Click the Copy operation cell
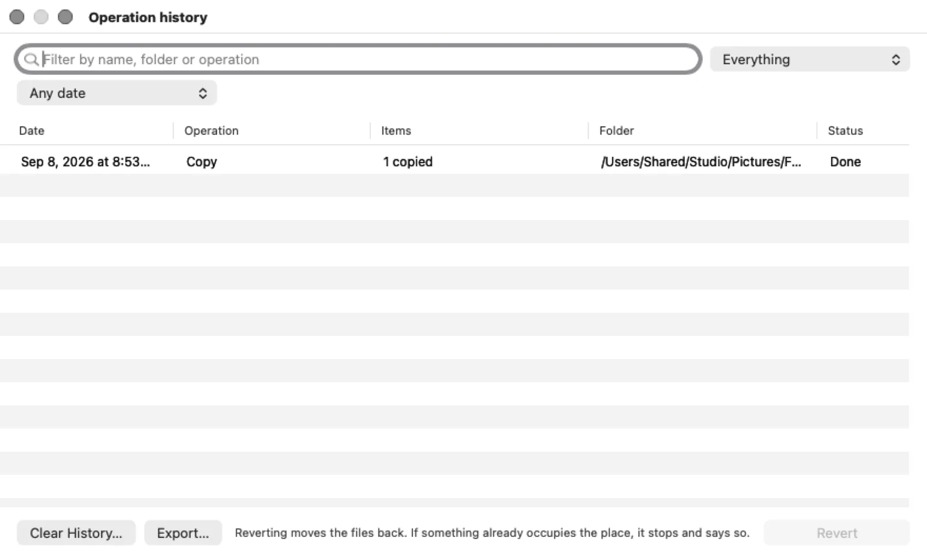Screen dimensions: 927x560 [202, 162]
